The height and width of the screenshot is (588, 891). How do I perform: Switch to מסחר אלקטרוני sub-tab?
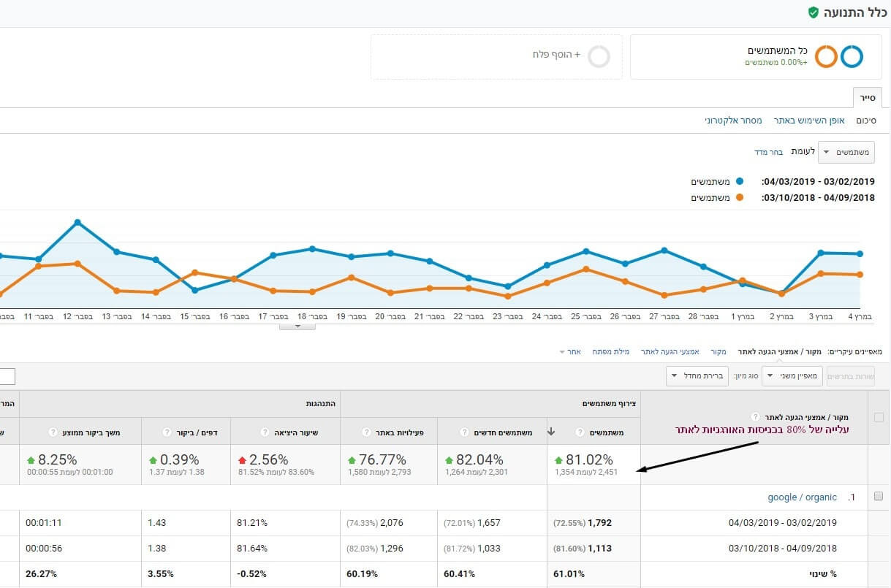(x=734, y=120)
